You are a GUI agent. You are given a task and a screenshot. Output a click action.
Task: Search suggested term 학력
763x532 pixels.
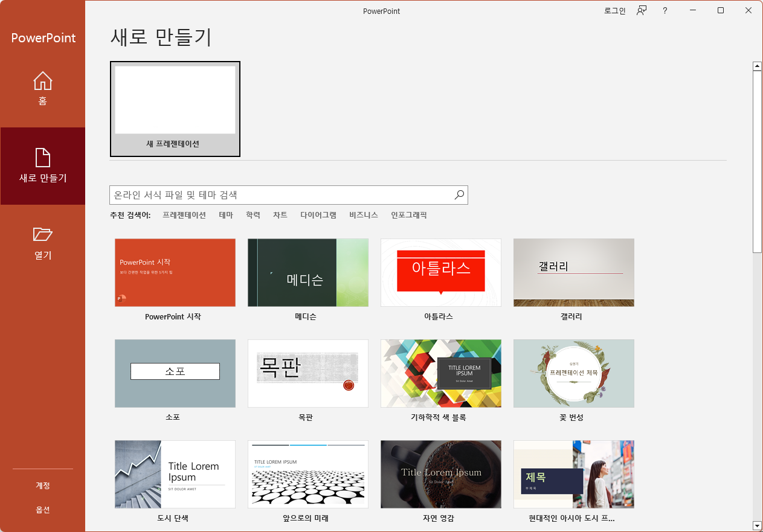[x=253, y=215]
